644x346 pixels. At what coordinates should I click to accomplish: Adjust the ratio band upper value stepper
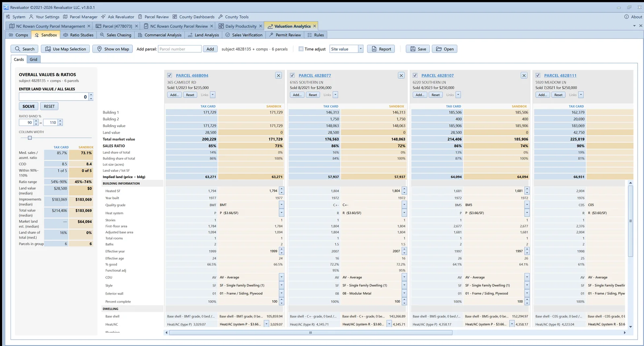(x=60, y=123)
